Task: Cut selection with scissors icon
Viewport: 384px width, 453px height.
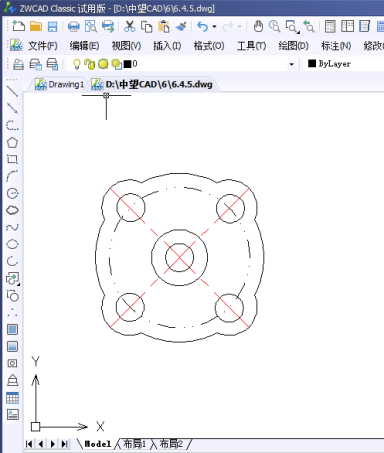Action: (129, 26)
